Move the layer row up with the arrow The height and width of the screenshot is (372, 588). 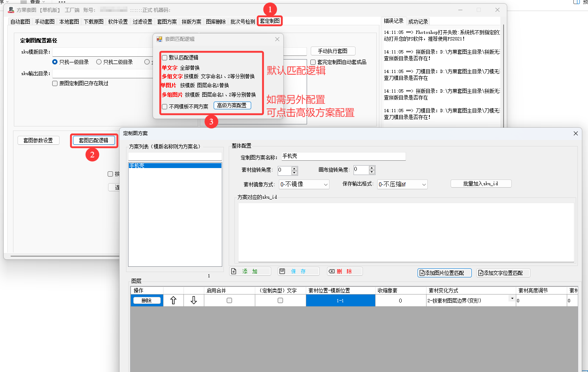173,301
